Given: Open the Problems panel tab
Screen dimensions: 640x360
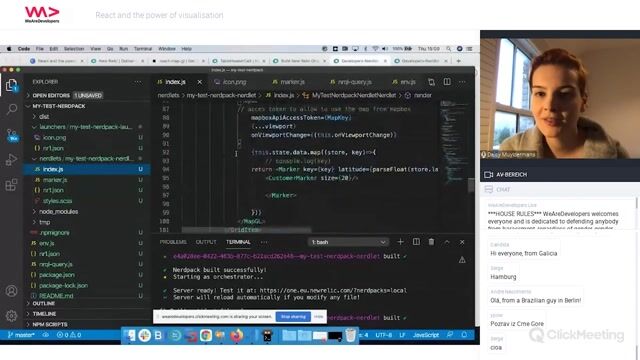Looking at the screenshot, I should click(173, 242).
